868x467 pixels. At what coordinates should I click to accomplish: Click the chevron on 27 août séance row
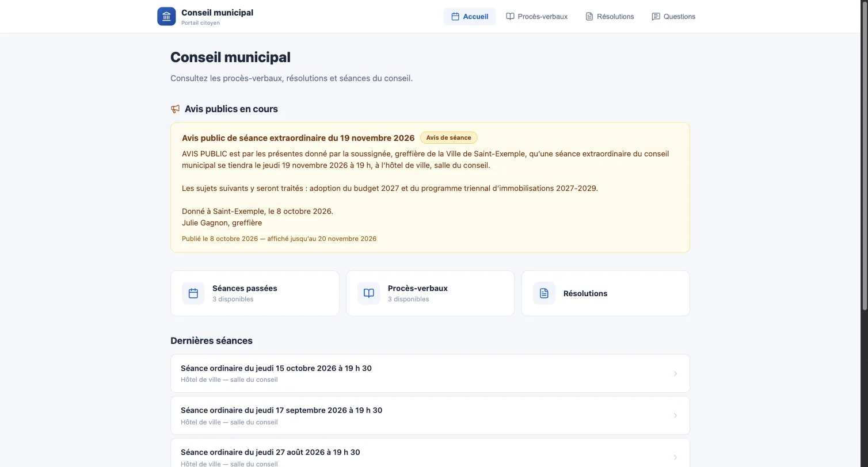coord(675,458)
